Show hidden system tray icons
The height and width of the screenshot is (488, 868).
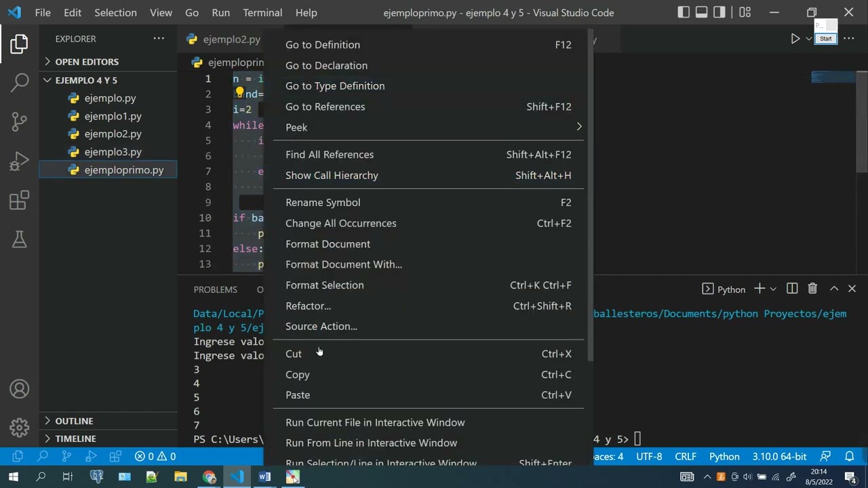(x=708, y=477)
